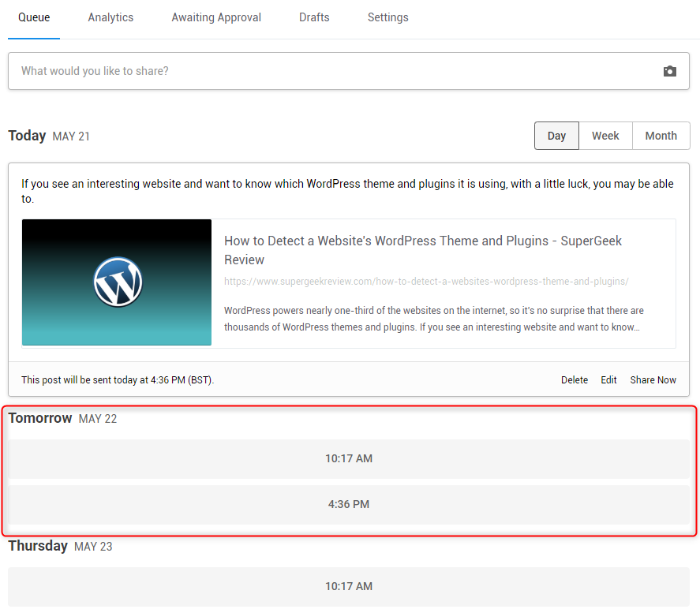Click the WordPress logo thumbnail

click(117, 282)
